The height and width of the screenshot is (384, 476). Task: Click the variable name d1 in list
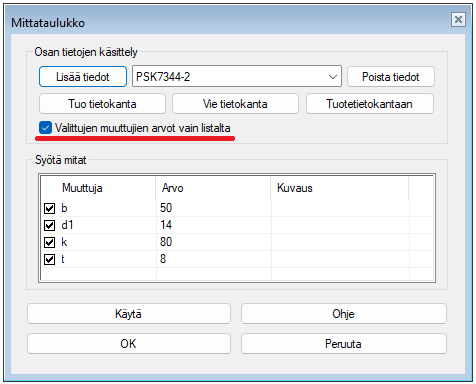(x=67, y=225)
